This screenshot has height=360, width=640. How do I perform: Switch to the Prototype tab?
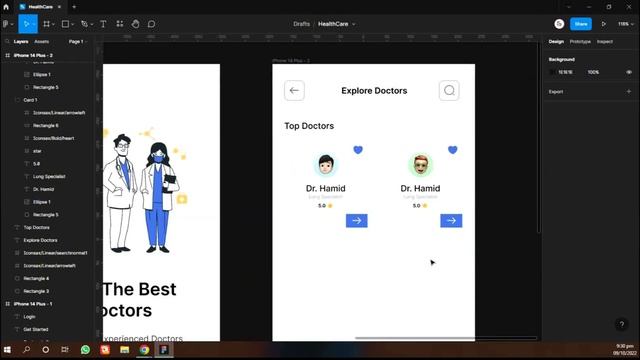(x=580, y=42)
